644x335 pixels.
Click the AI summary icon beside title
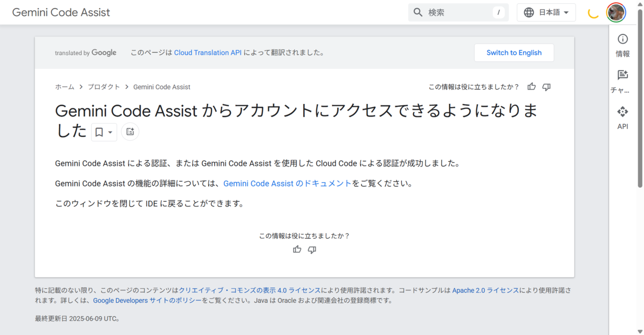click(130, 132)
